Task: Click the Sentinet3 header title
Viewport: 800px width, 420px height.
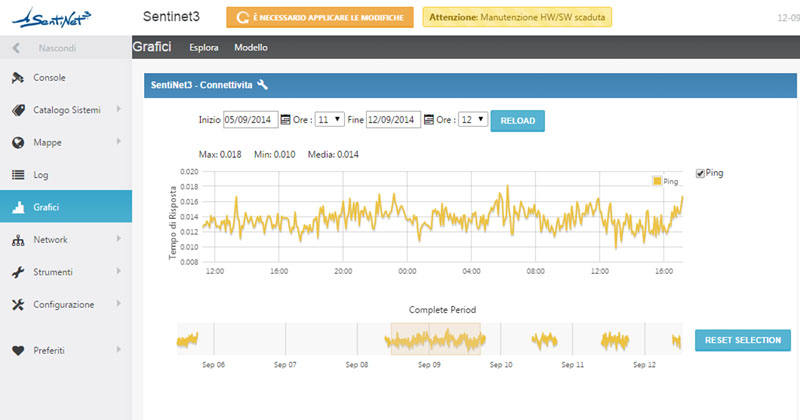Action: coord(171,17)
